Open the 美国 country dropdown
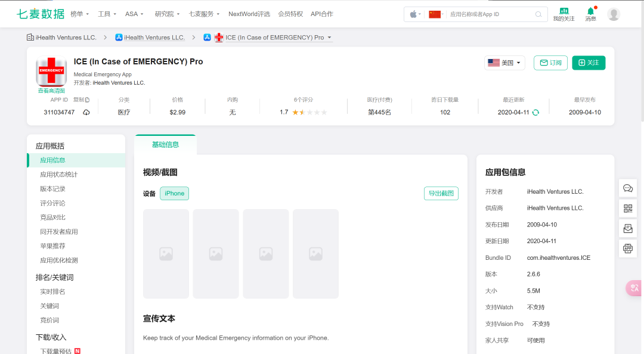Screen dimensions: 644x354 point(504,63)
